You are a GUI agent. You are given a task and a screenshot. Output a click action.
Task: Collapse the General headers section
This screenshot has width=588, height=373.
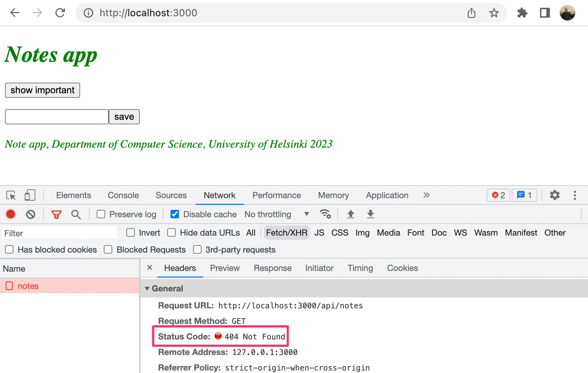(x=147, y=289)
